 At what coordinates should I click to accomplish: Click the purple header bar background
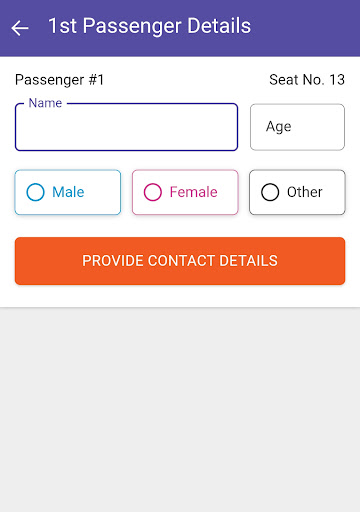(x=300, y=28)
